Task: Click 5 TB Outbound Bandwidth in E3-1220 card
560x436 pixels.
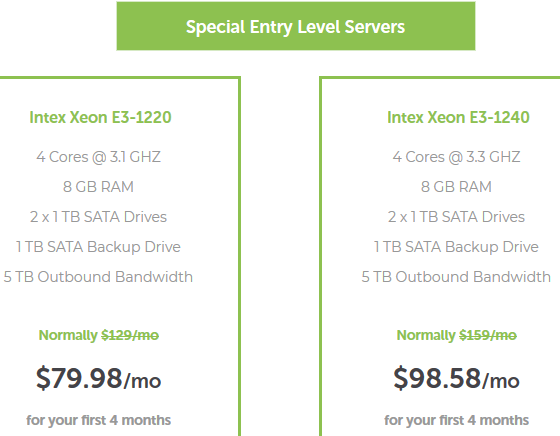Action: [98, 277]
